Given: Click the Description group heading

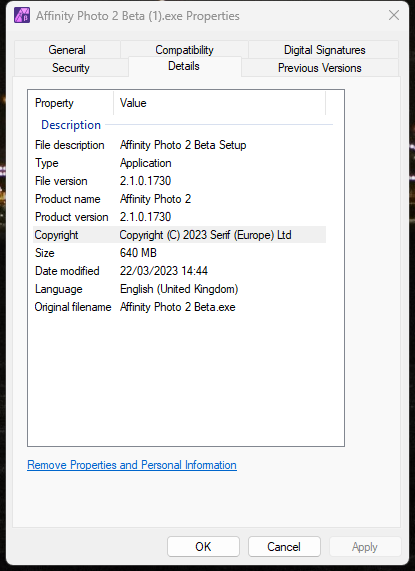Looking at the screenshot, I should pos(71,125).
